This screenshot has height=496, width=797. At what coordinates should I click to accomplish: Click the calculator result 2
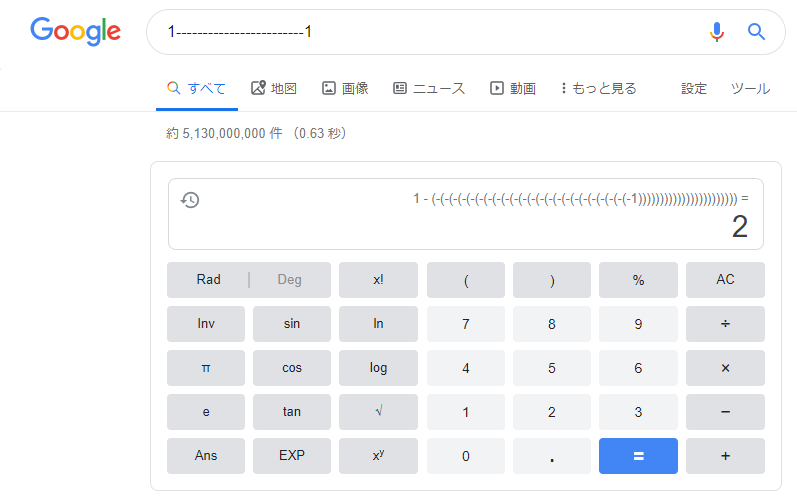[740, 227]
